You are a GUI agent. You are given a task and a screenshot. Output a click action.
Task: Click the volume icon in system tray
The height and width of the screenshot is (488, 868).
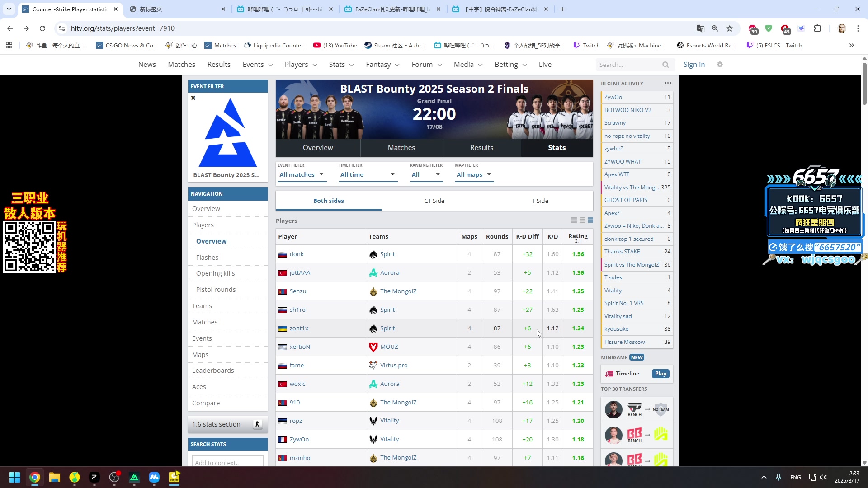pos(823,477)
